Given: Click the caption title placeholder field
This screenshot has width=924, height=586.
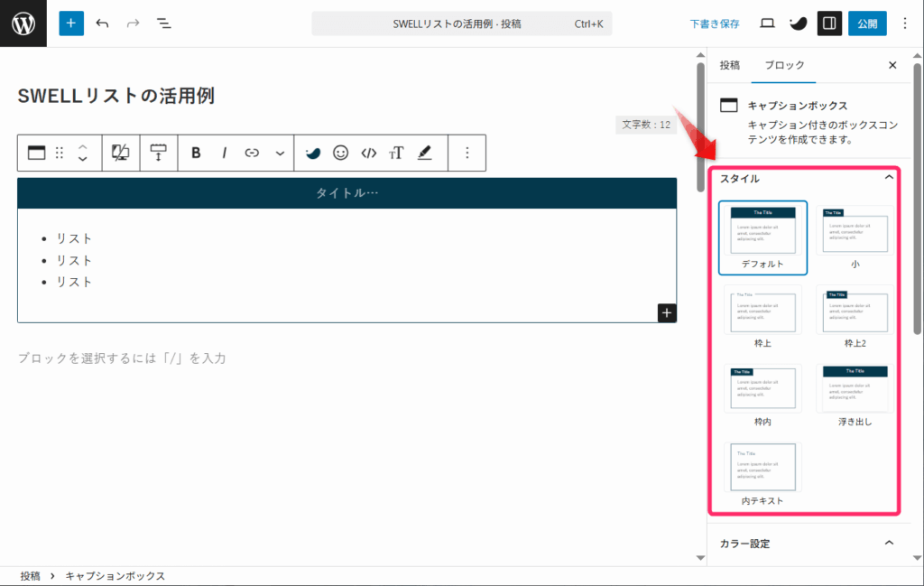Looking at the screenshot, I should click(347, 193).
